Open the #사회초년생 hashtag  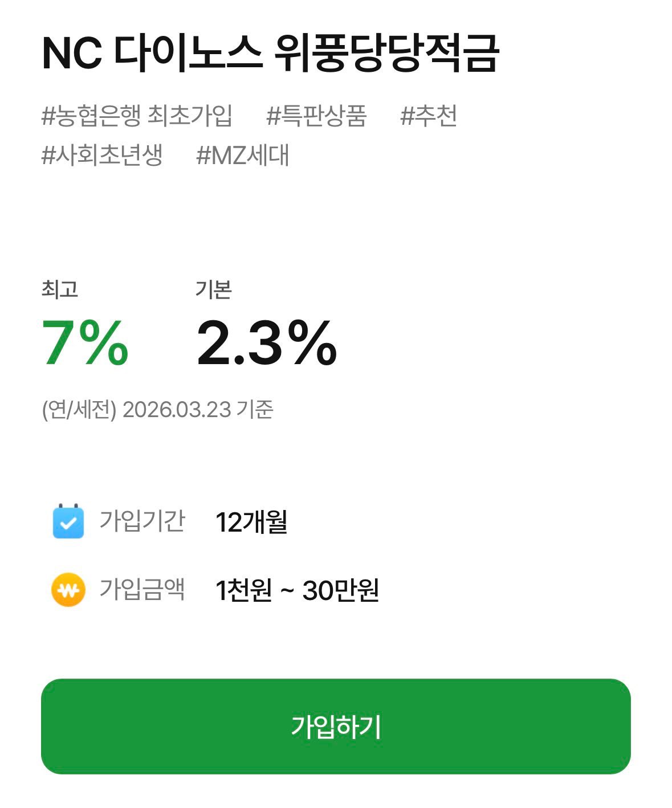pyautogui.click(x=103, y=155)
